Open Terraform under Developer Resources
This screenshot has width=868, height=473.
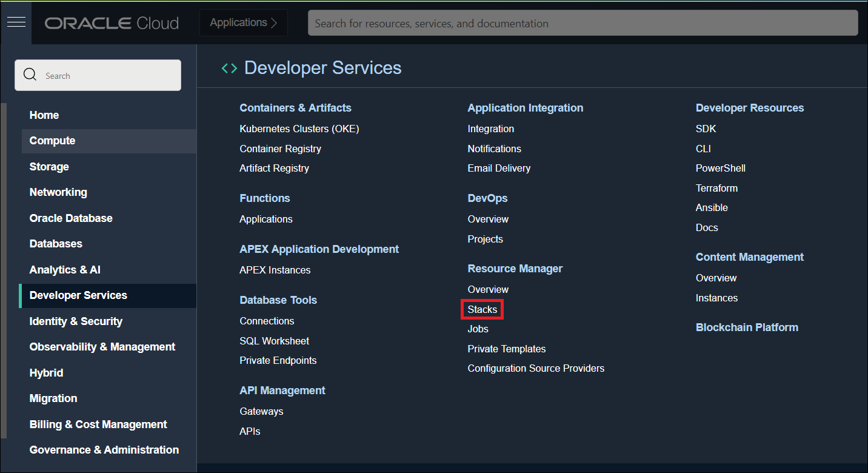click(x=716, y=188)
